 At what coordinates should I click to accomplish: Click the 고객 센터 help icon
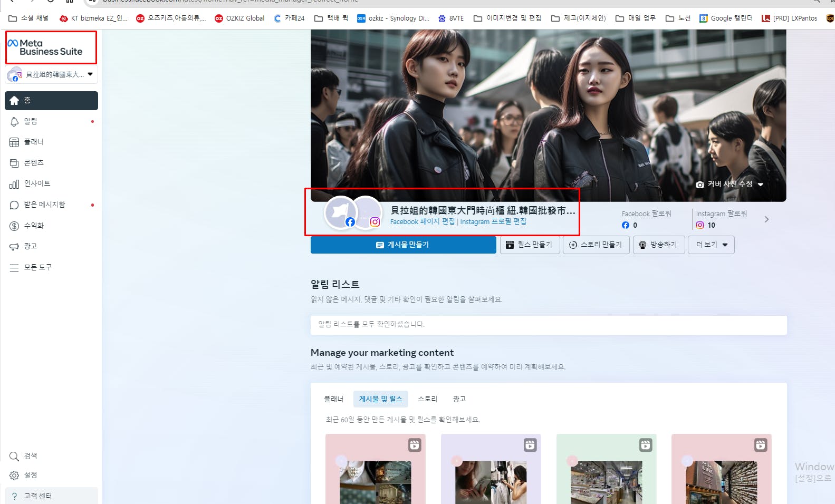pos(14,496)
